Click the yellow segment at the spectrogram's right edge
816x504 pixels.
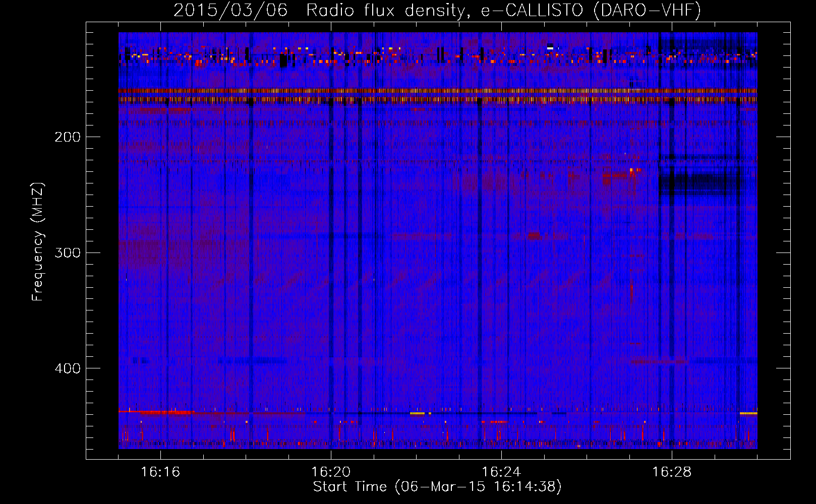748,413
